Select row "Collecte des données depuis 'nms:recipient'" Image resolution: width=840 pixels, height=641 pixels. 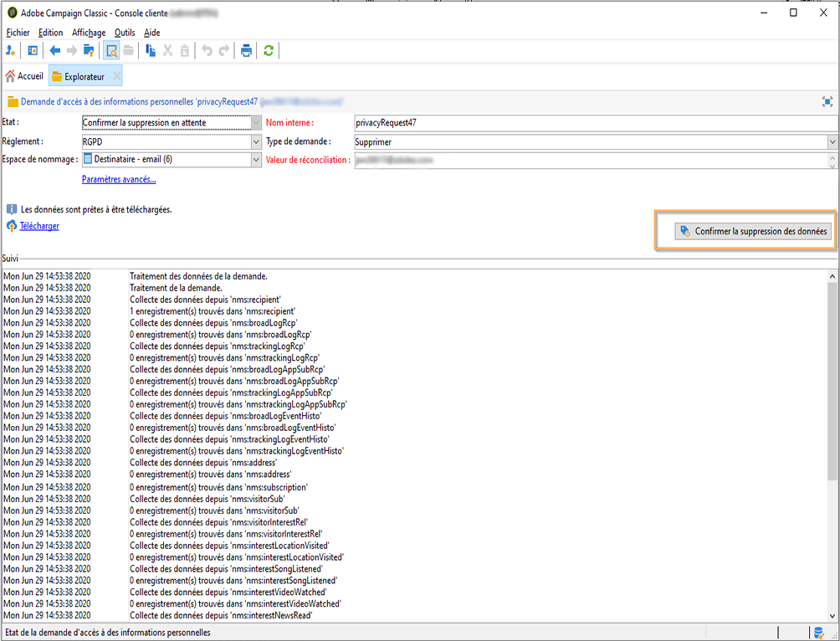click(x=205, y=300)
